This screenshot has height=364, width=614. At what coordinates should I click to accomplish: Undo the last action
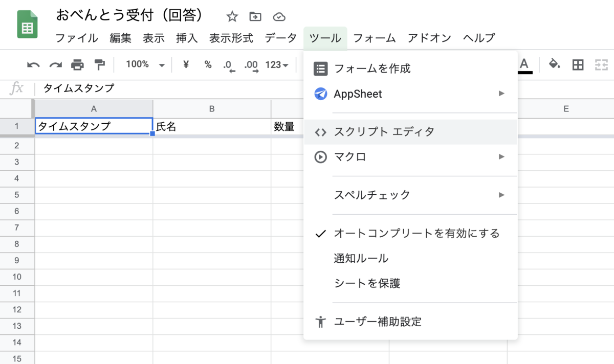(33, 65)
